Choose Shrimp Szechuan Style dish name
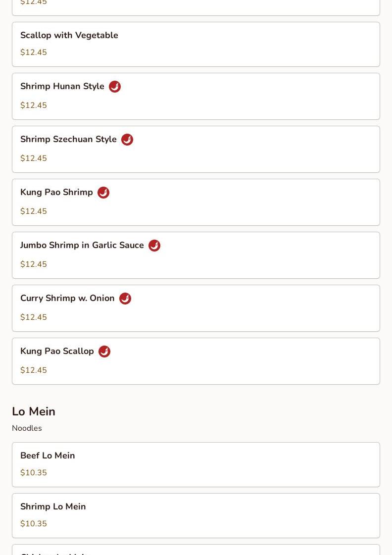Viewport: 392px width, 555px height. [68, 139]
